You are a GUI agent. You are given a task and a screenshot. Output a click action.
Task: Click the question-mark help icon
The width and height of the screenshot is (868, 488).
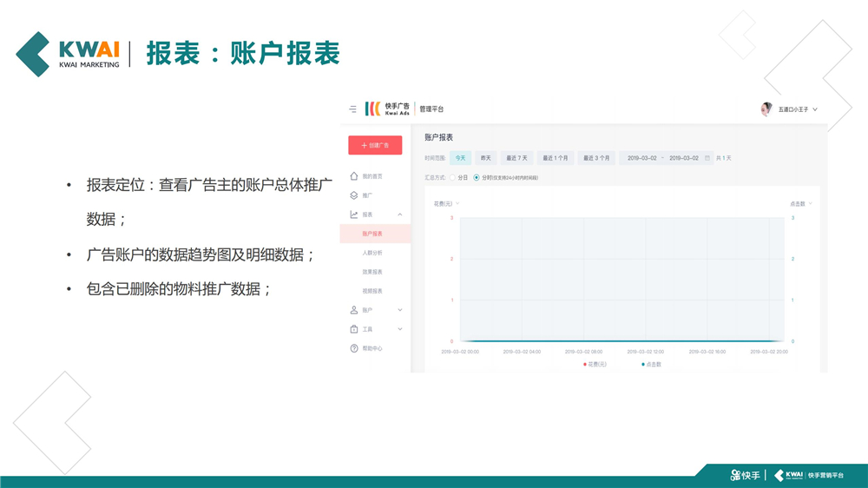click(354, 348)
